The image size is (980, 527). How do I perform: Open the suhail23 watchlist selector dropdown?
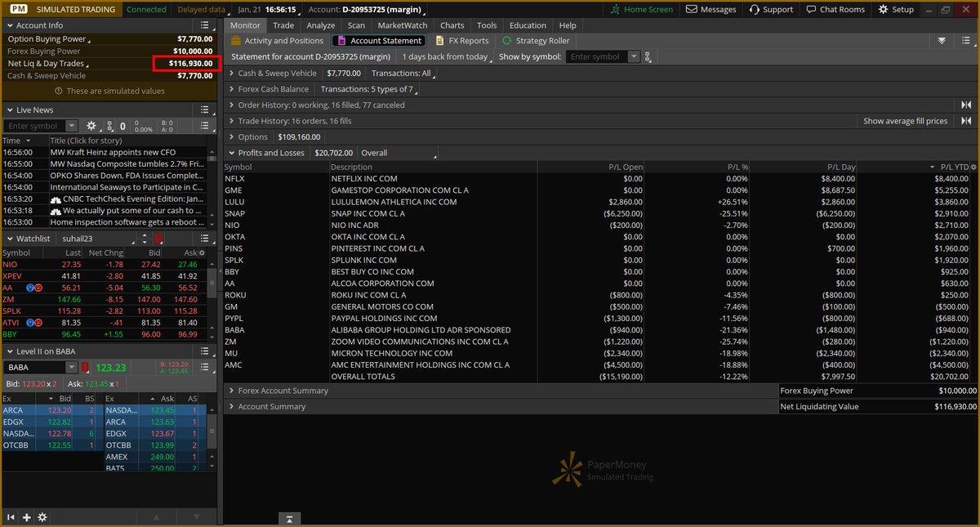click(99, 238)
